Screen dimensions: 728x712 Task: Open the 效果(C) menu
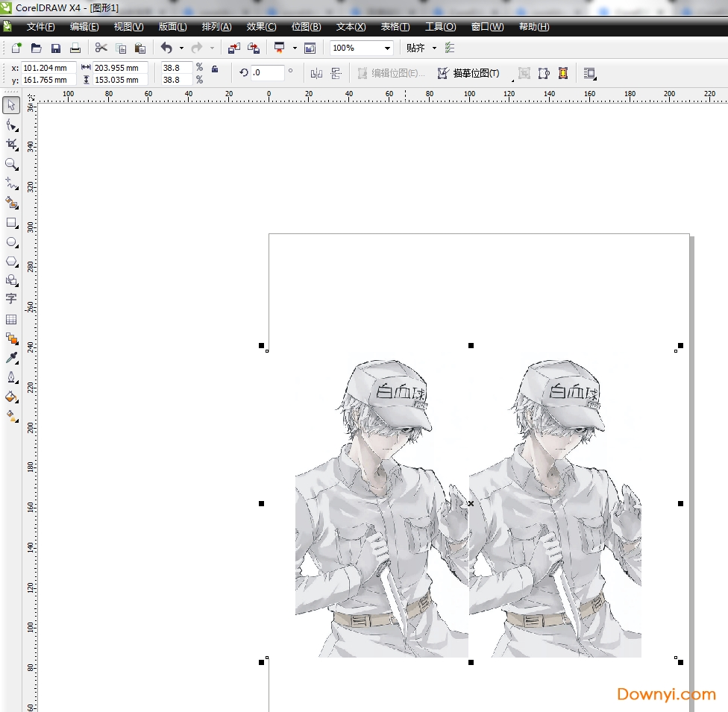(260, 27)
